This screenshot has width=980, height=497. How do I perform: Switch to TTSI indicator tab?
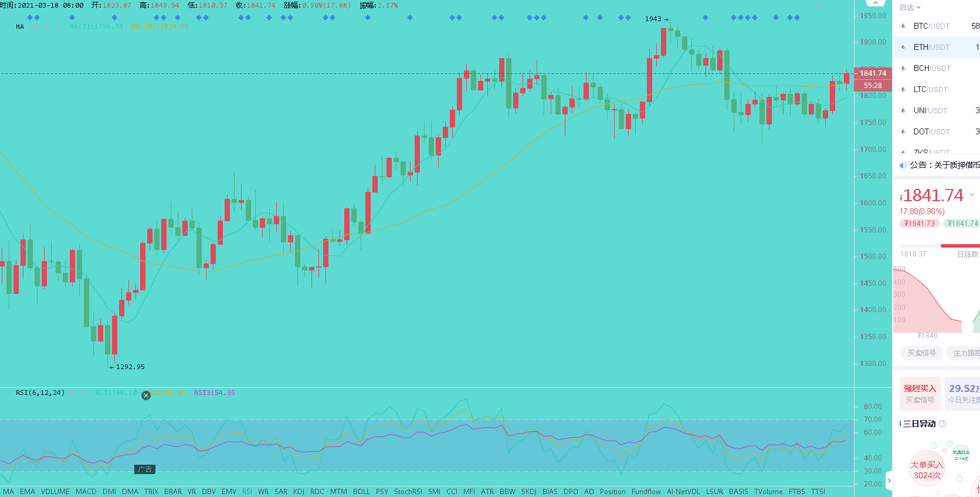click(818, 492)
